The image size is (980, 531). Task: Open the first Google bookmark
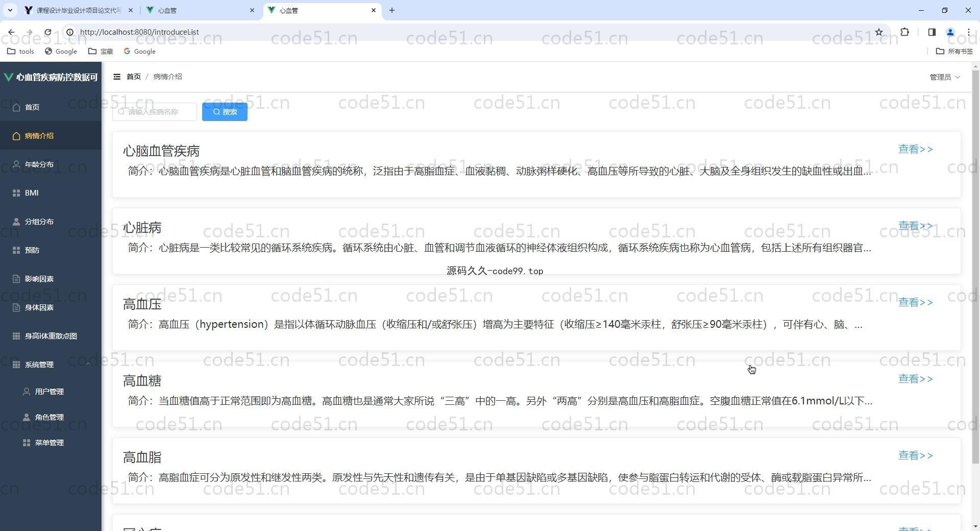pyautogui.click(x=61, y=51)
